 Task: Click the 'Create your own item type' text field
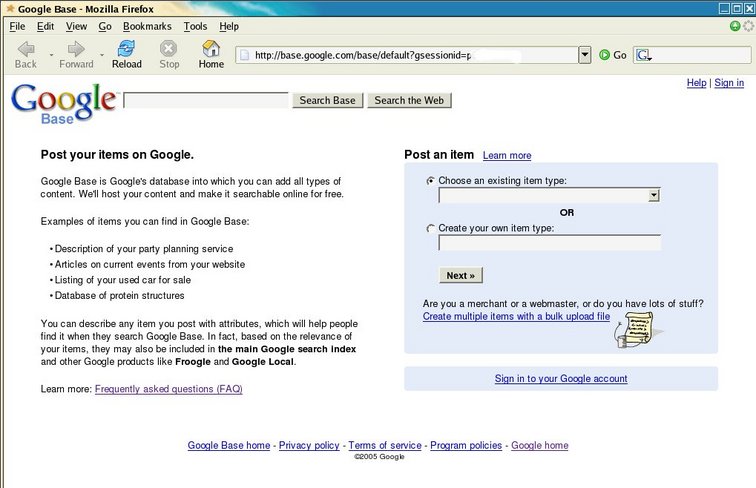pos(550,243)
